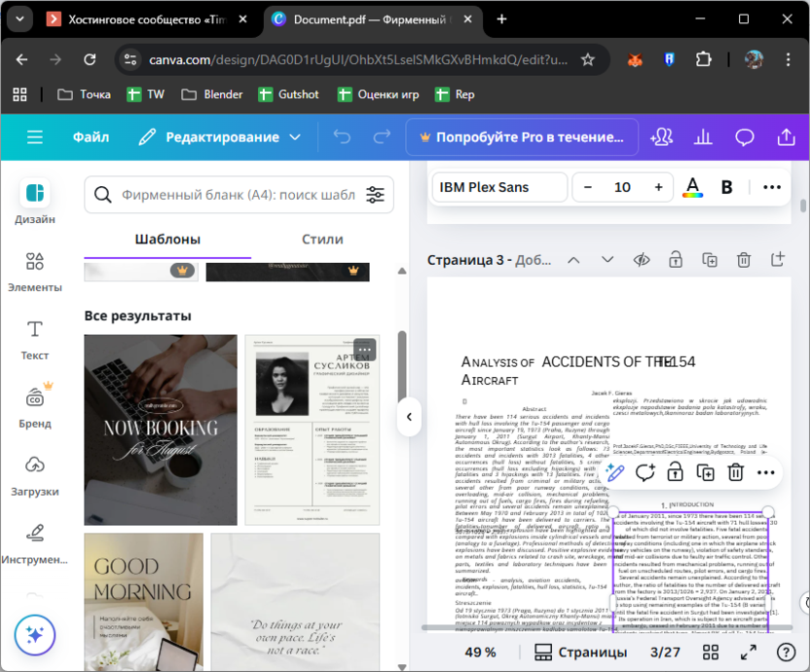Open the Текст sidebar panel
The image size is (810, 672).
[34, 341]
